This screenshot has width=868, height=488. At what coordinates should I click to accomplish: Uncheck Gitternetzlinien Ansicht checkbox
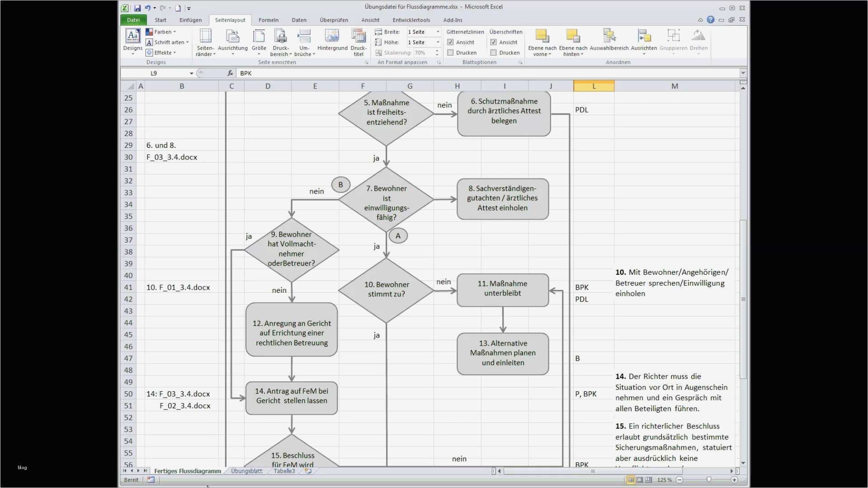coord(450,42)
